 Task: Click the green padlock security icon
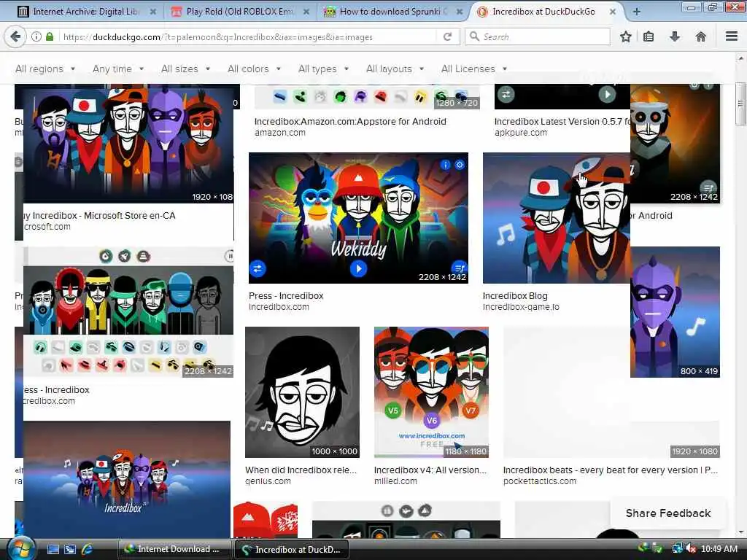coord(50,36)
